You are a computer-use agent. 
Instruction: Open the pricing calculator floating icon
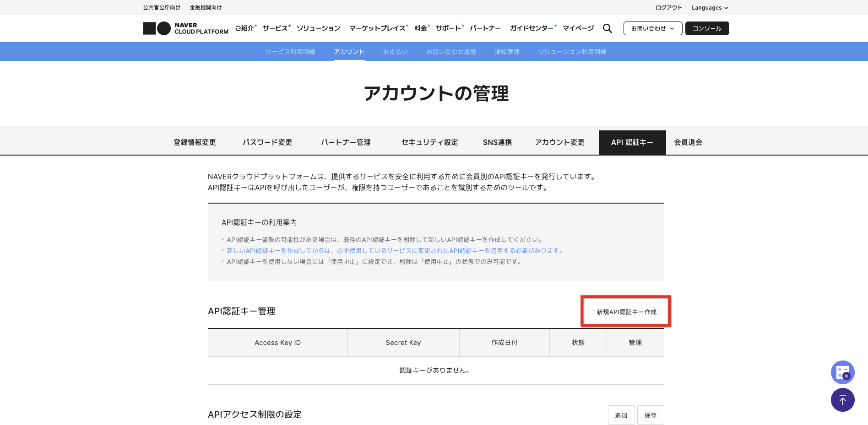click(843, 372)
